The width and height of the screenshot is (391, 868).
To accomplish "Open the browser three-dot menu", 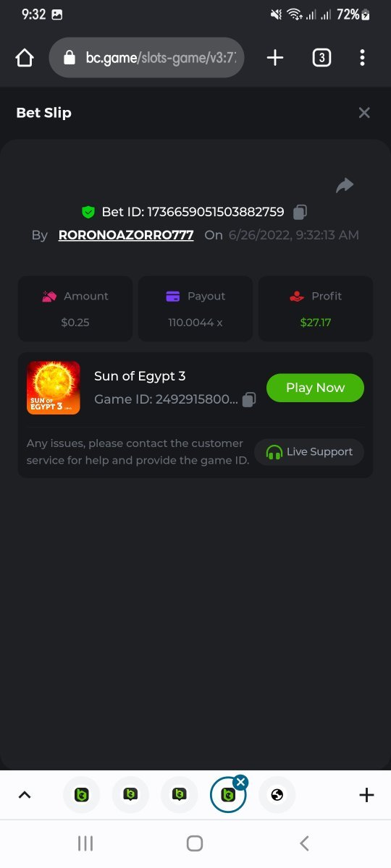I will coord(362,58).
